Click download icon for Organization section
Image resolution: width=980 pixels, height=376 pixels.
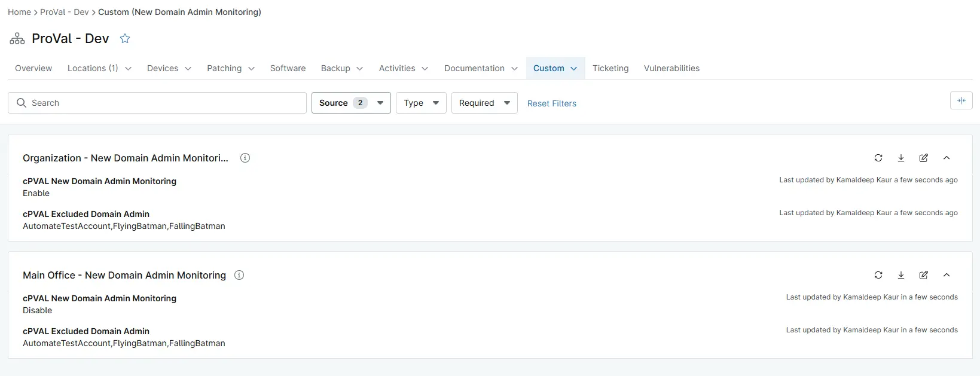(901, 158)
